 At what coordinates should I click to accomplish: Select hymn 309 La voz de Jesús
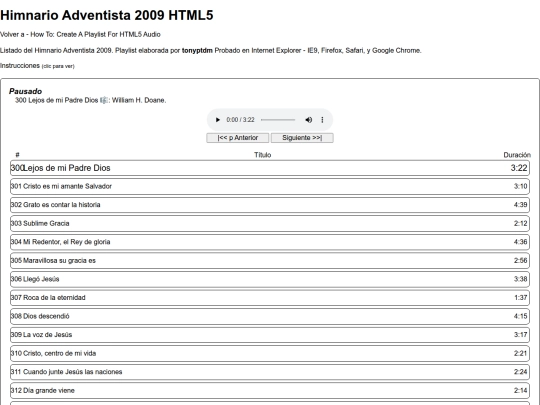tap(270, 335)
